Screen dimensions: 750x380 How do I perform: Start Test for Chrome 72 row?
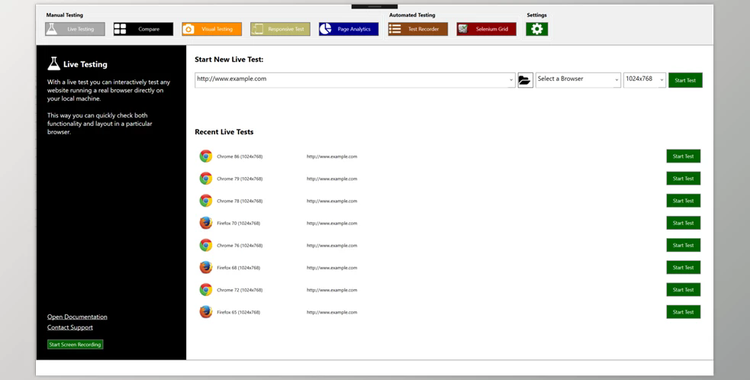(x=684, y=290)
